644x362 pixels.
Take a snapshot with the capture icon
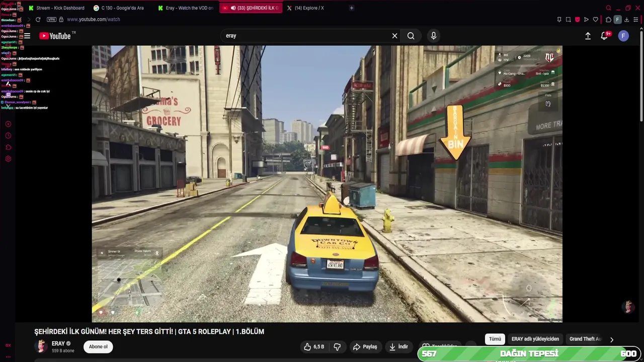click(568, 20)
